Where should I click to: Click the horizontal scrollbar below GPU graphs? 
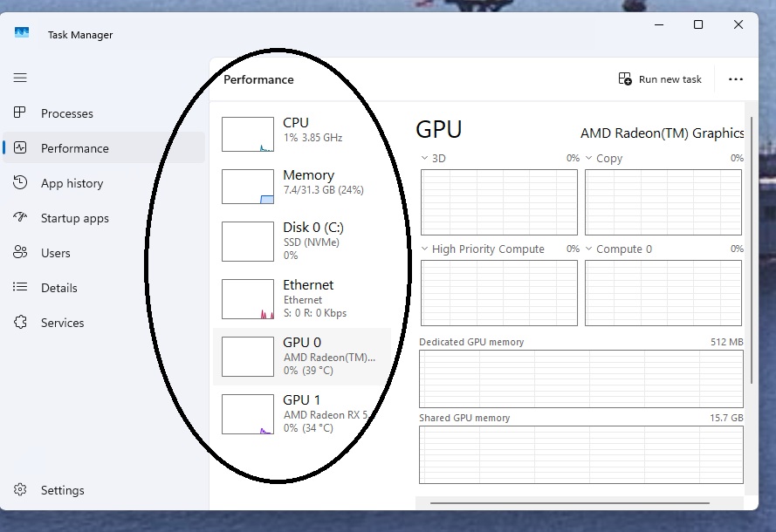(570, 503)
